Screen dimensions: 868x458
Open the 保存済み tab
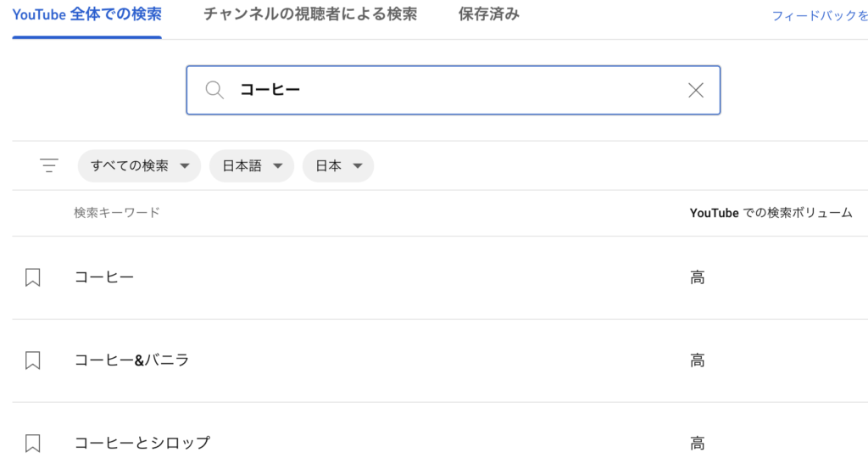click(489, 14)
